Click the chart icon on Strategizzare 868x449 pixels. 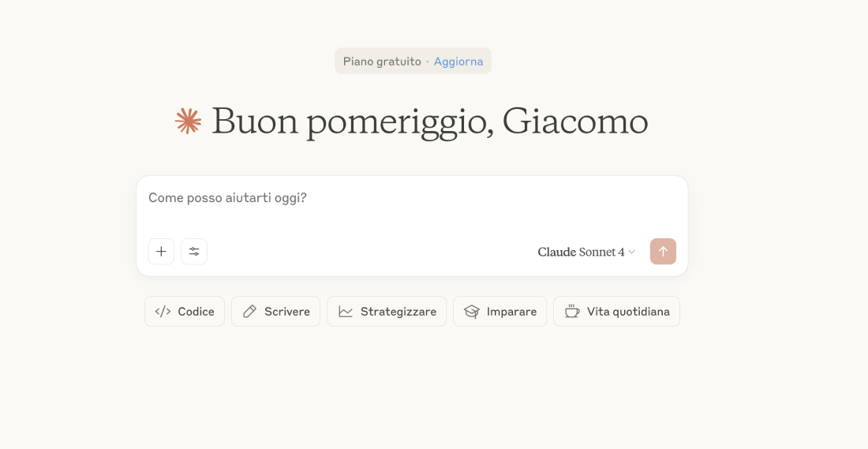(346, 312)
